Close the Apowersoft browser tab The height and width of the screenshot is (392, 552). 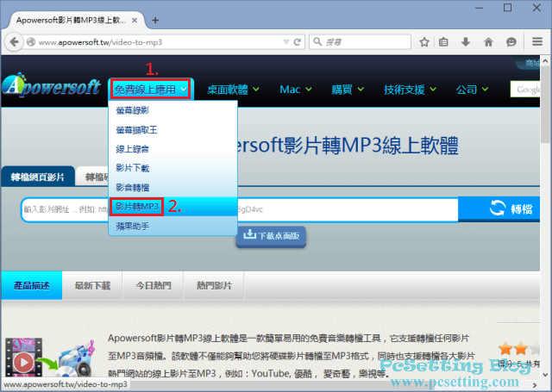[x=135, y=21]
